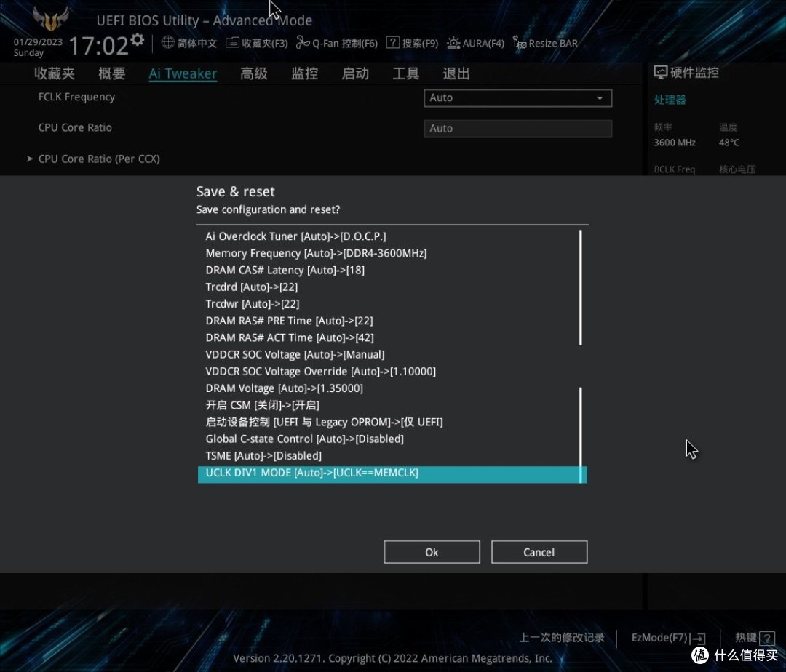Open the 退出 tab
786x672 pixels.
click(x=456, y=73)
